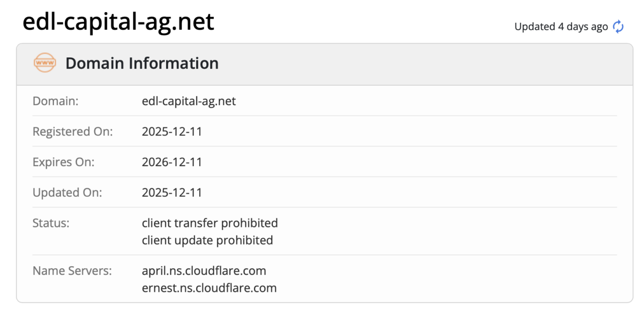Click the 'Registered On:' field label

click(73, 131)
